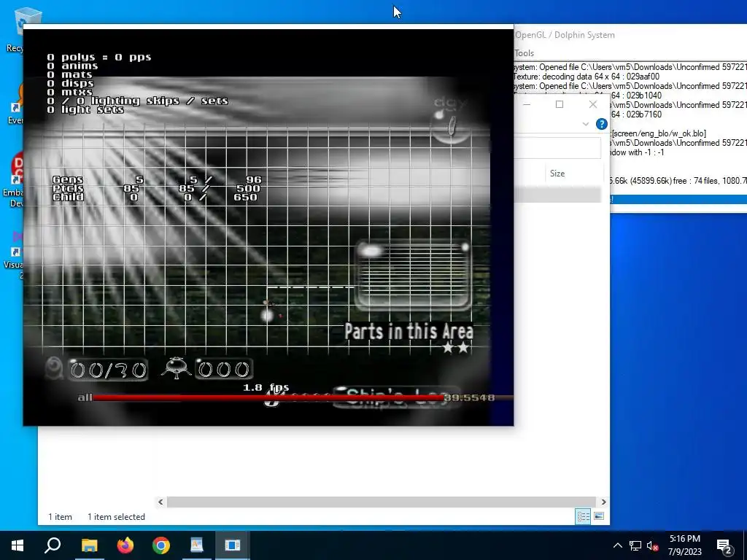Click the File Explorer horizontal scrollbar track
Image resolution: width=747 pixels, height=560 pixels.
pos(381,502)
